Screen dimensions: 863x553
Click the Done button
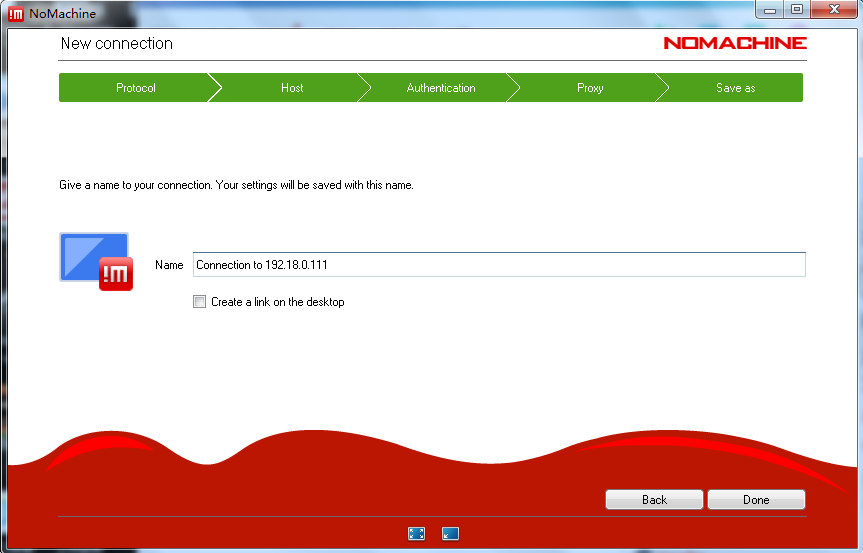756,500
